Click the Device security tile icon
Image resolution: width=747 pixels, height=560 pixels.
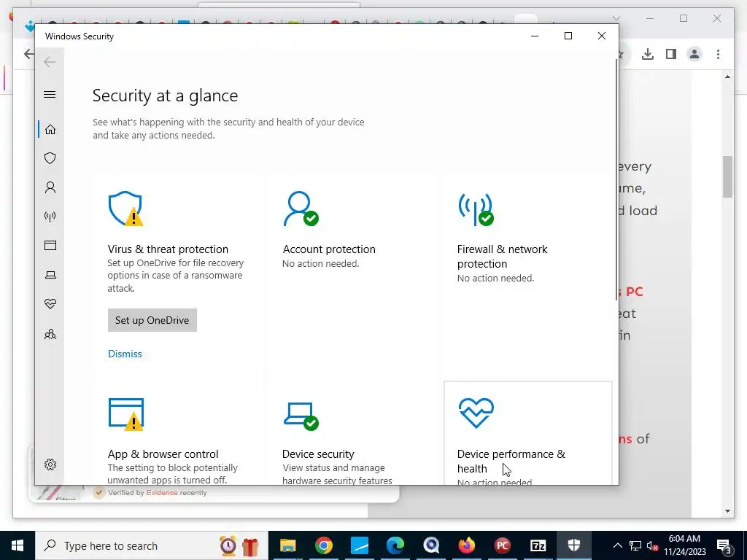coord(301,416)
